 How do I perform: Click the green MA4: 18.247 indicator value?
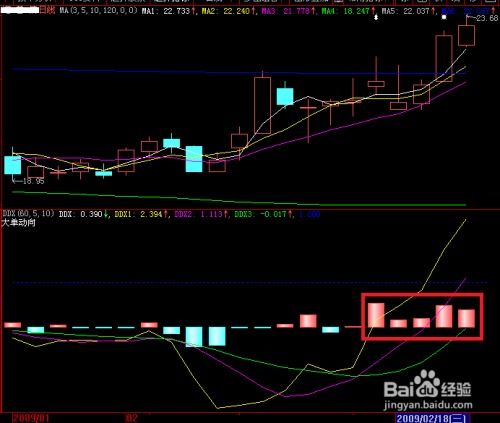coord(346,11)
